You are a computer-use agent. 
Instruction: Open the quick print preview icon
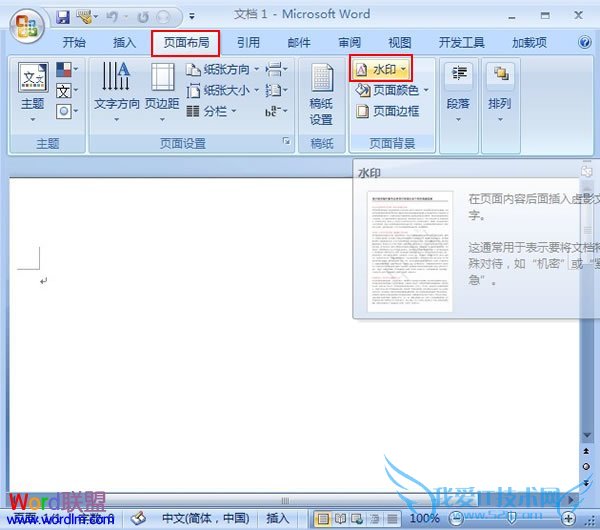(164, 17)
